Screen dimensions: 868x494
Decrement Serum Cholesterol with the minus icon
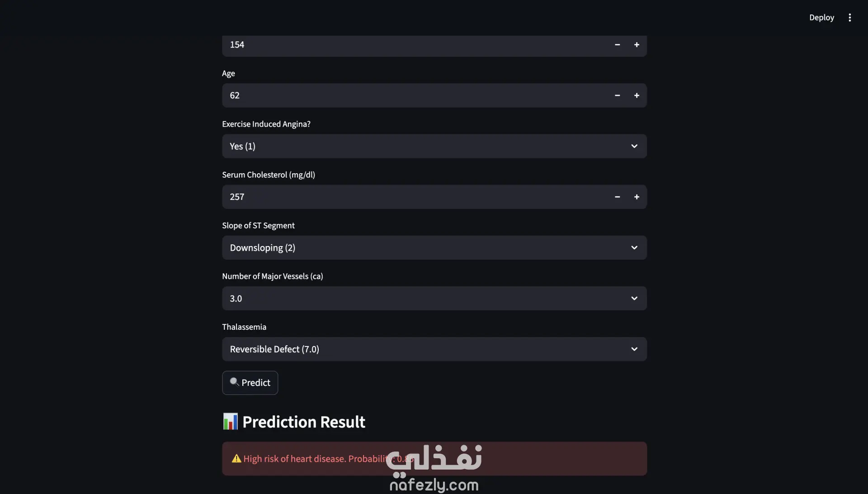(x=617, y=197)
